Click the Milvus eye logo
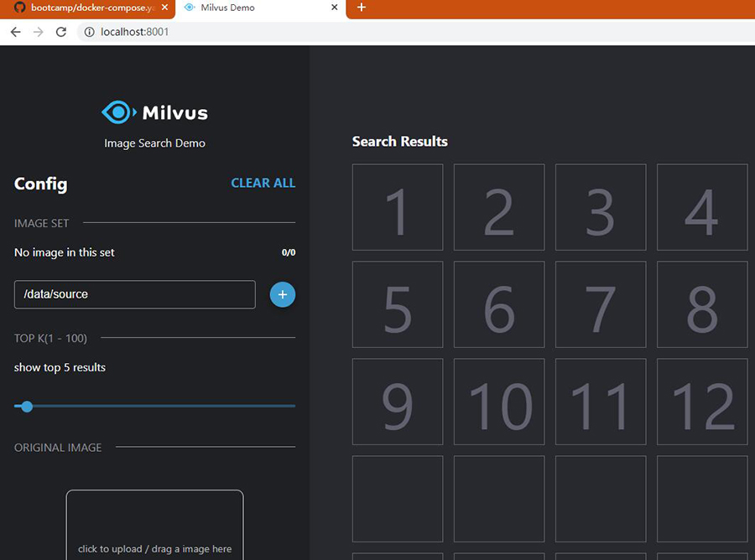Viewport: 755px width, 560px height. tap(117, 111)
